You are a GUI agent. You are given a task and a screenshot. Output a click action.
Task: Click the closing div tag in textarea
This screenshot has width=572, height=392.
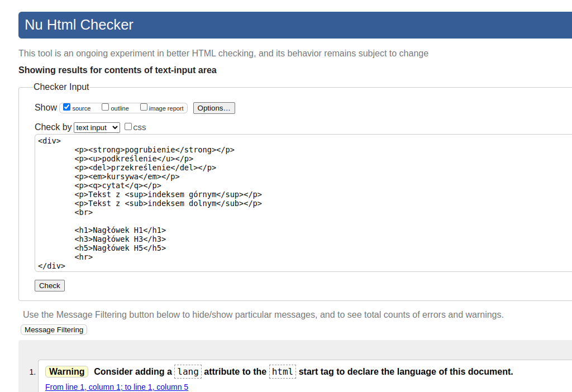coord(51,266)
